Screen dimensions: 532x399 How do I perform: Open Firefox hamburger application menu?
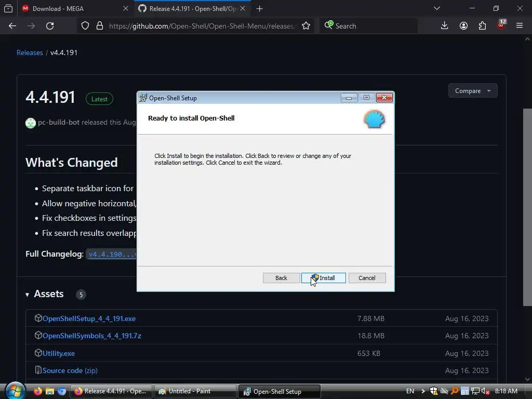[520, 26]
